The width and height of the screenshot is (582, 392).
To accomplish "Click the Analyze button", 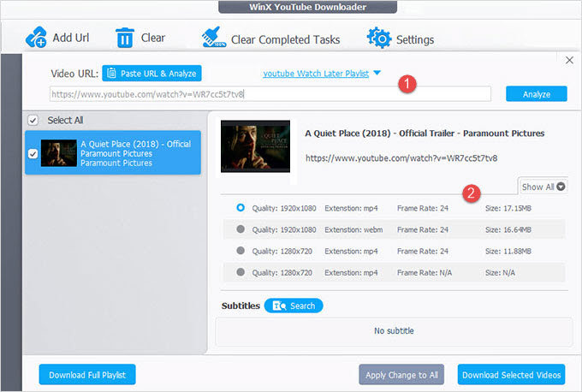I will pyautogui.click(x=537, y=94).
